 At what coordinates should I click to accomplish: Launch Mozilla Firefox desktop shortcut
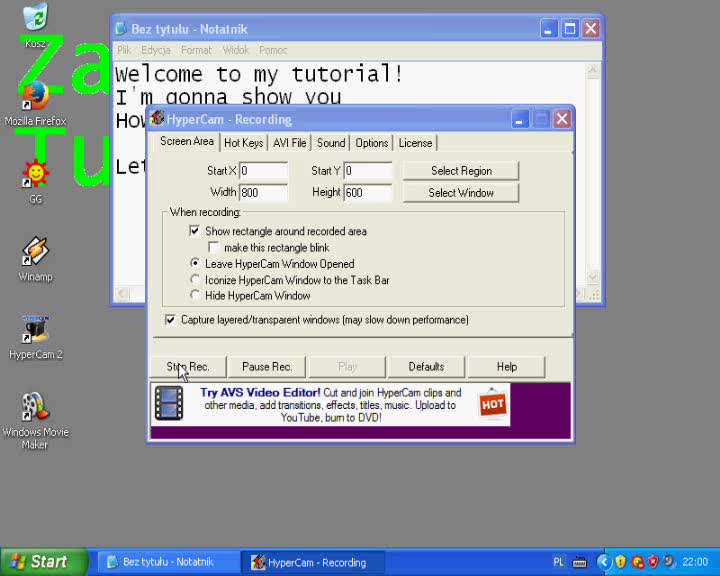click(x=35, y=96)
